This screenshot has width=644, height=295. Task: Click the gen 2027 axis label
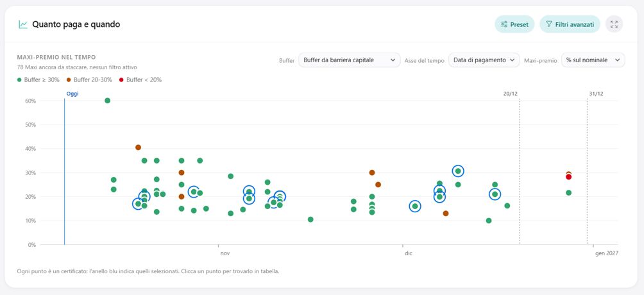coord(607,253)
